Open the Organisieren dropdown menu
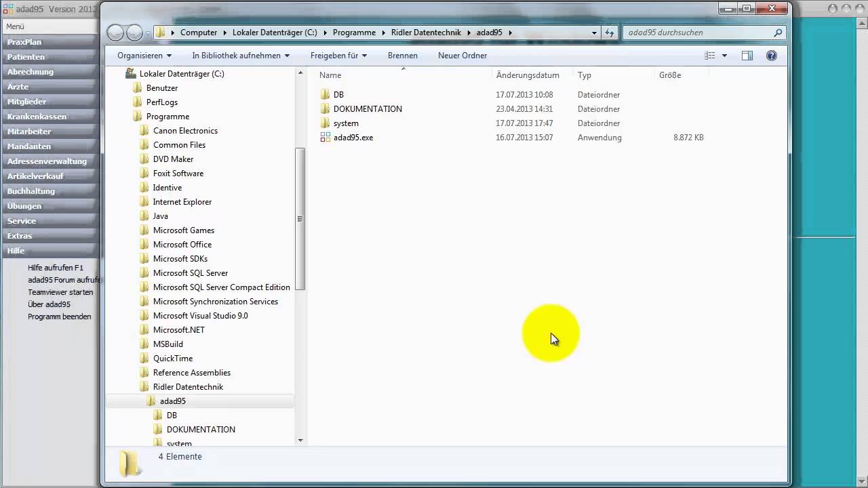This screenshot has height=488, width=868. tap(144, 56)
